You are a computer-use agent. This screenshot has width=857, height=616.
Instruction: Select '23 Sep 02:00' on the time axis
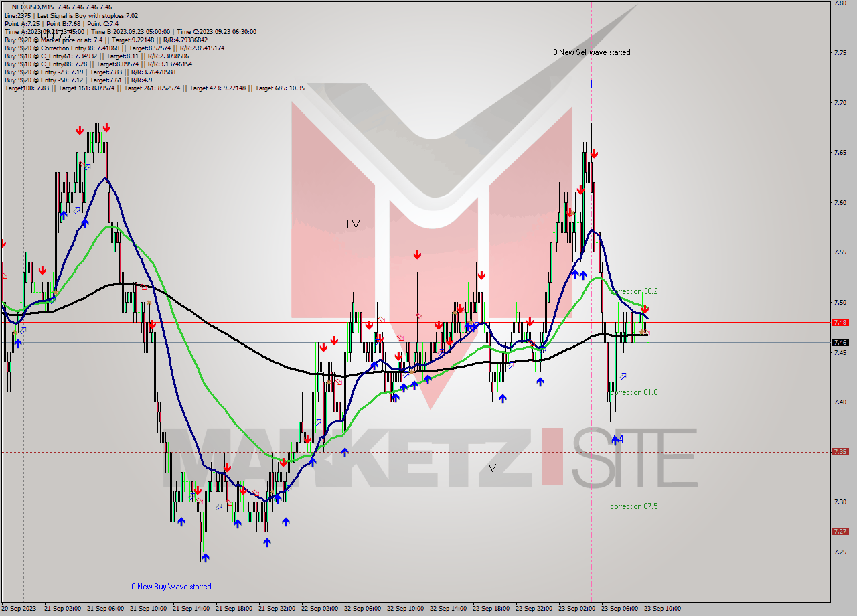pos(576,609)
